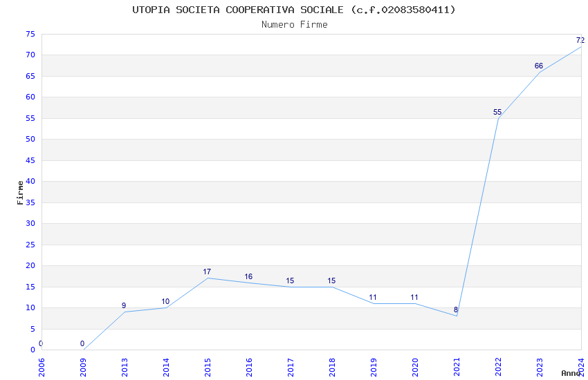Click data label 15 above 2018

331,281
